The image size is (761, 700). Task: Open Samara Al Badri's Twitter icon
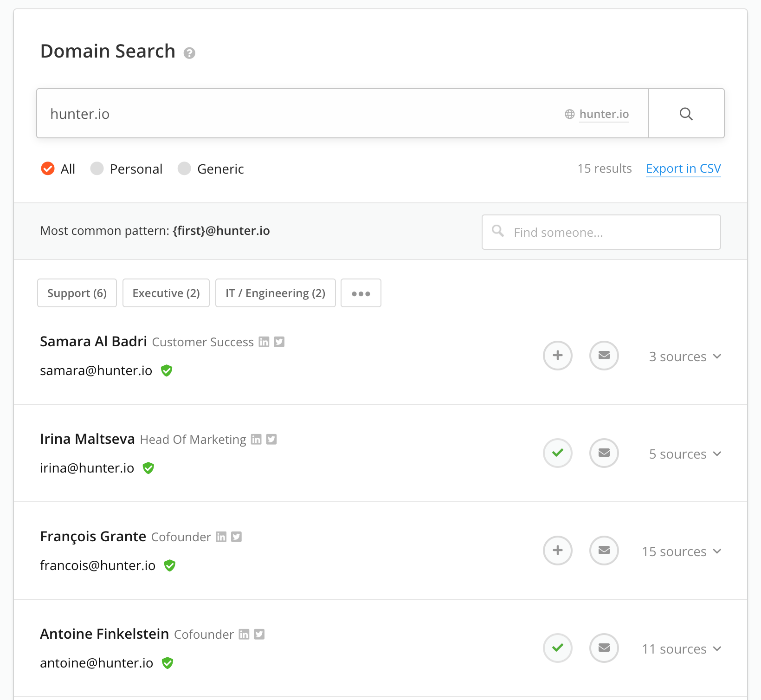point(279,342)
